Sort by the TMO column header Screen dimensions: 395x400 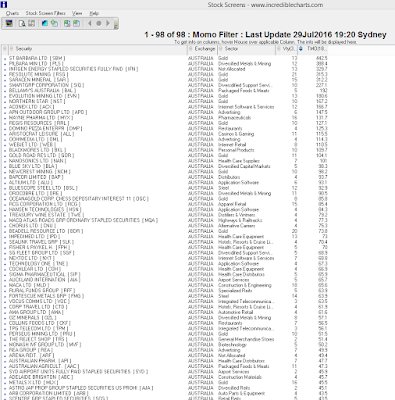coord(313,49)
